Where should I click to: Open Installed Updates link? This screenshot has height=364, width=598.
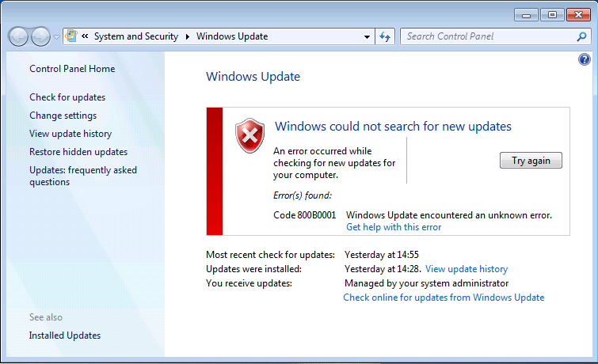coord(65,336)
